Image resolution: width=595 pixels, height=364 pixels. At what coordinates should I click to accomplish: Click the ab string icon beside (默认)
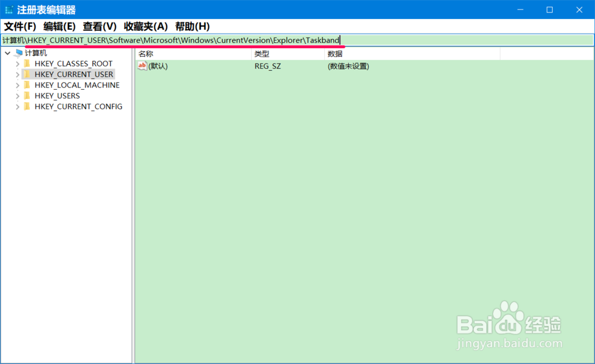142,65
